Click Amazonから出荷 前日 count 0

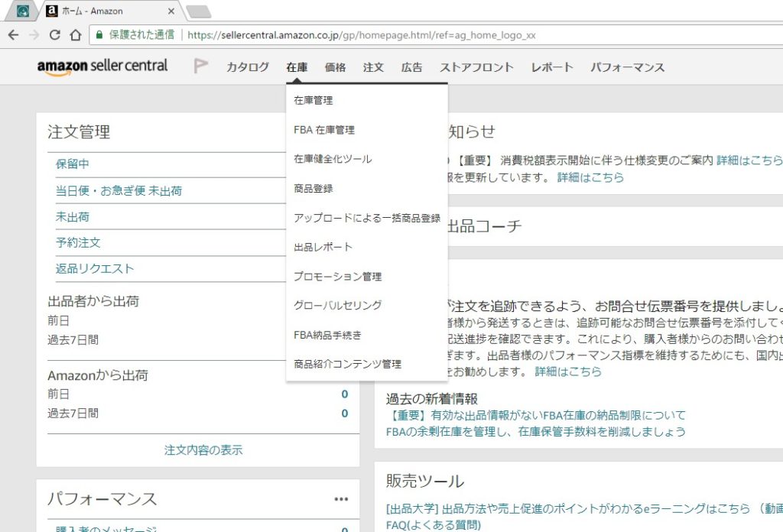click(345, 394)
